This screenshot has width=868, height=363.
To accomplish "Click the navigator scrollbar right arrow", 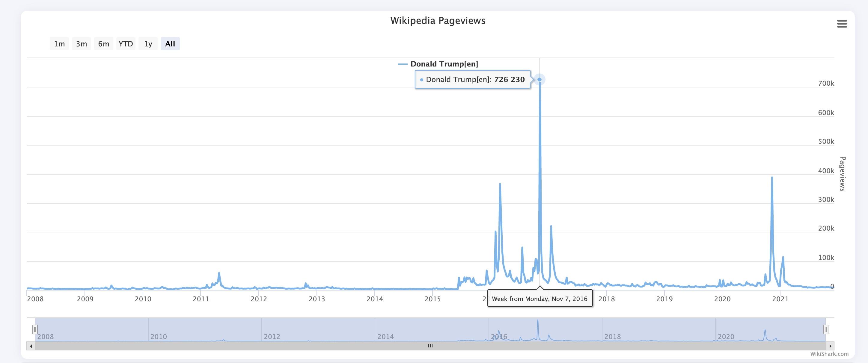I will [x=830, y=346].
